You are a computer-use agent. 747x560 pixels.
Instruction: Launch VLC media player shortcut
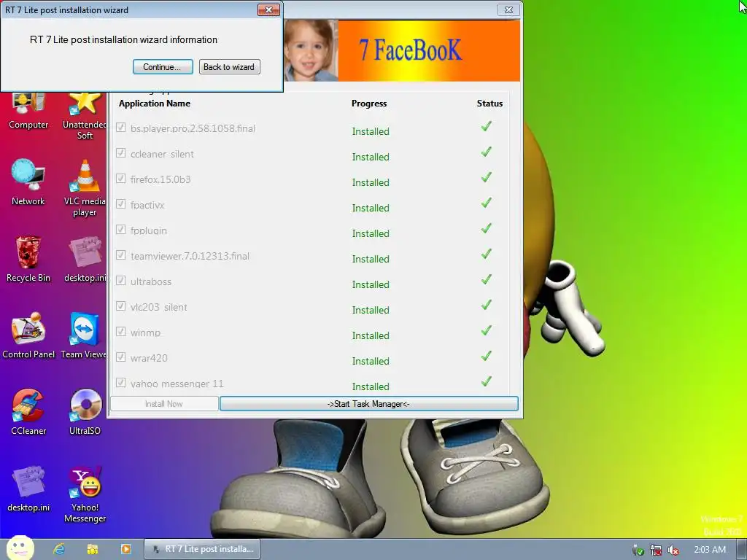point(85,188)
